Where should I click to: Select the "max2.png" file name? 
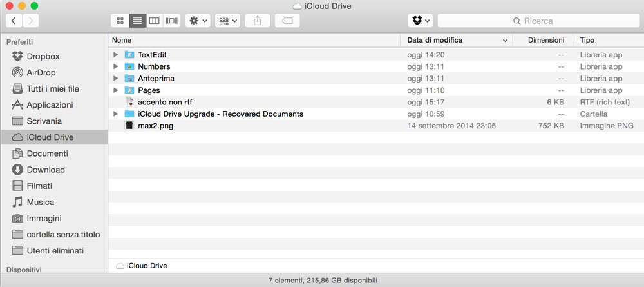tap(156, 126)
